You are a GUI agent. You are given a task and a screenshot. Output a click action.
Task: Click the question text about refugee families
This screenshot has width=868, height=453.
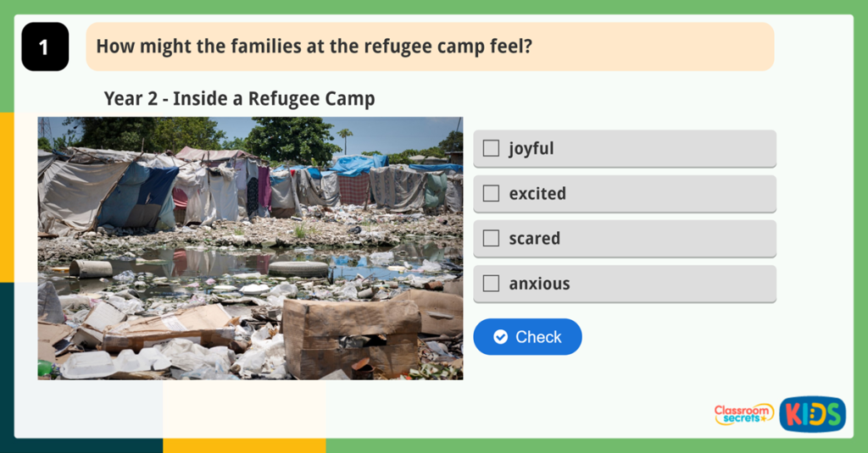(314, 46)
